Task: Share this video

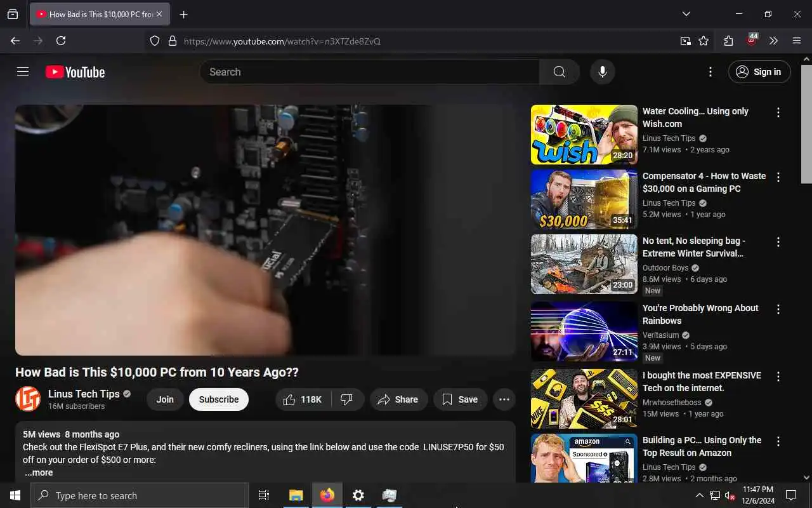Action: (x=398, y=399)
